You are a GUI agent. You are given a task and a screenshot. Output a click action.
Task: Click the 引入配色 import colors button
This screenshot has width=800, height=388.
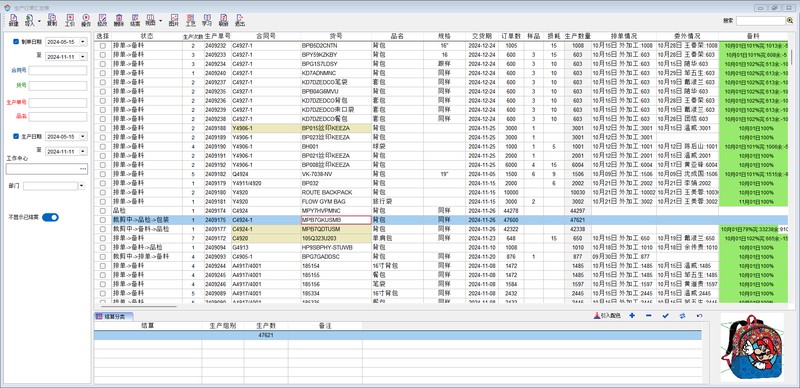coord(607,316)
